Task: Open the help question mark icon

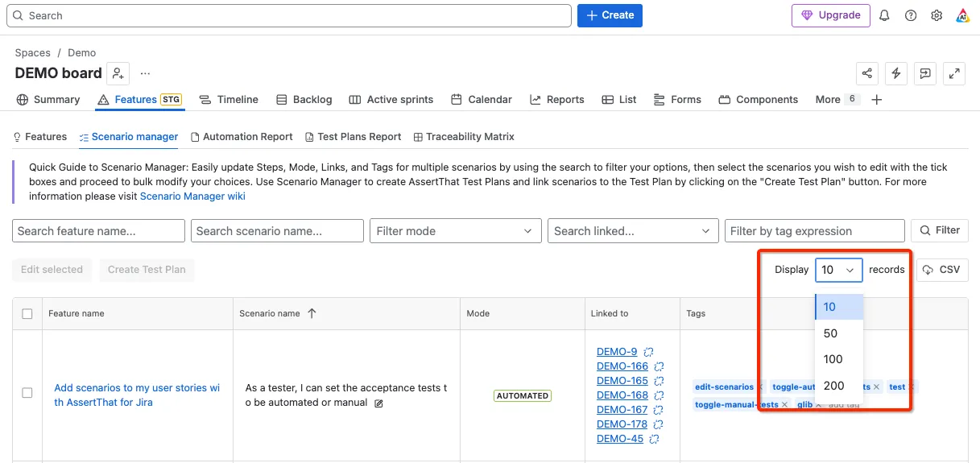Action: [911, 15]
